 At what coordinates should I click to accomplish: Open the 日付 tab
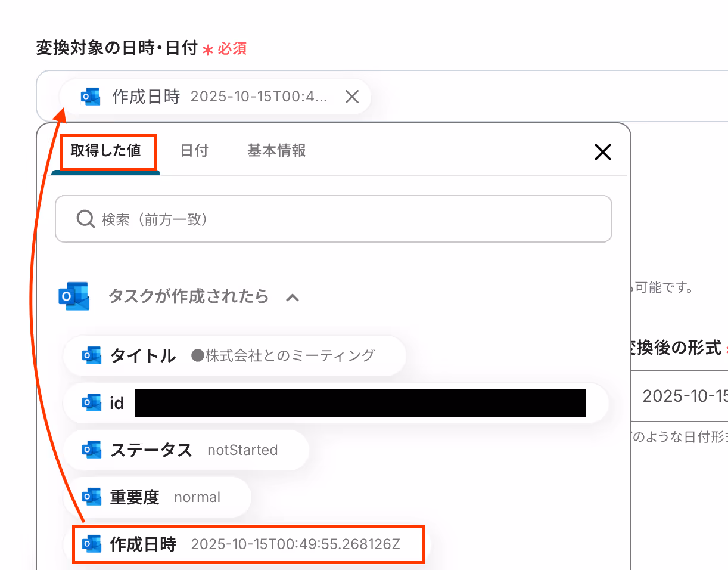point(194,151)
